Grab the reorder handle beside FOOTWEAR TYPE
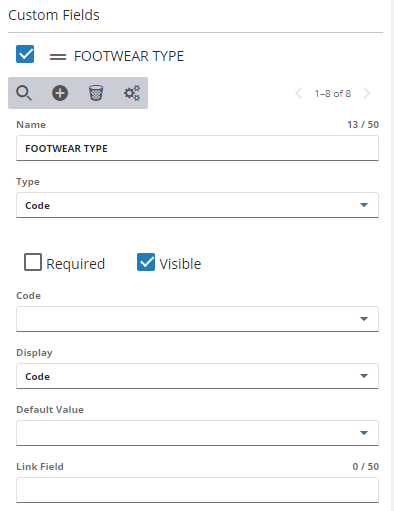This screenshot has width=394, height=511. (58, 57)
